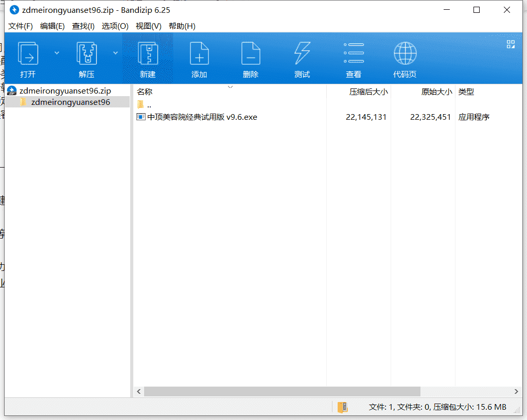Click the exe file's application icon
Image resolution: width=527 pixels, height=420 pixels.
click(141, 117)
